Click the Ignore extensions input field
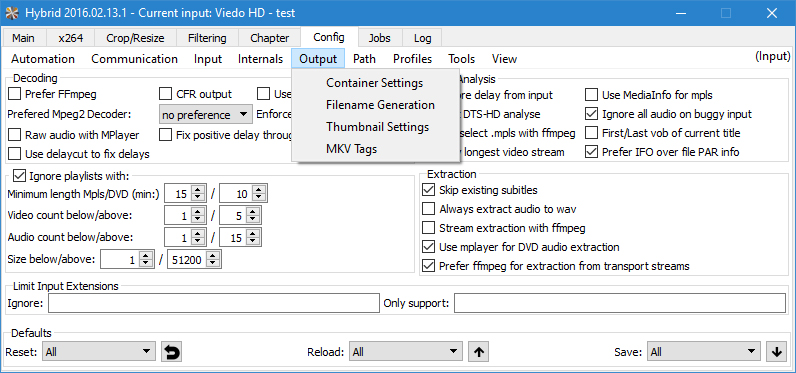Image resolution: width=796 pixels, height=373 pixels. coord(214,303)
